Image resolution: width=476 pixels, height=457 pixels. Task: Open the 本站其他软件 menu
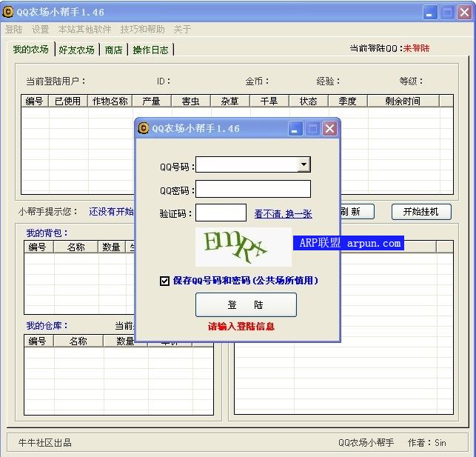[84, 30]
